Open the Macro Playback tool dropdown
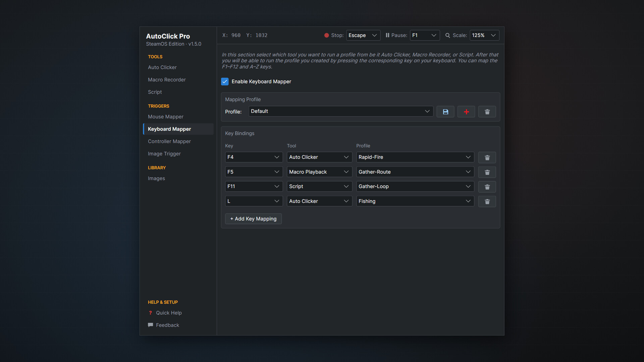644x362 pixels. pyautogui.click(x=319, y=172)
